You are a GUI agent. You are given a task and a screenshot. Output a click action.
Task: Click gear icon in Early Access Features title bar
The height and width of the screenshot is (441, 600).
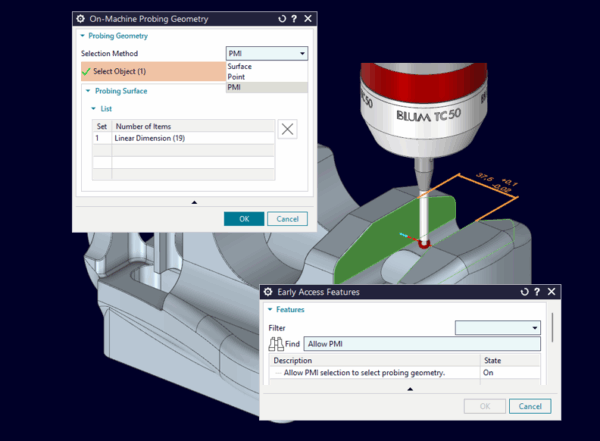tap(268, 292)
